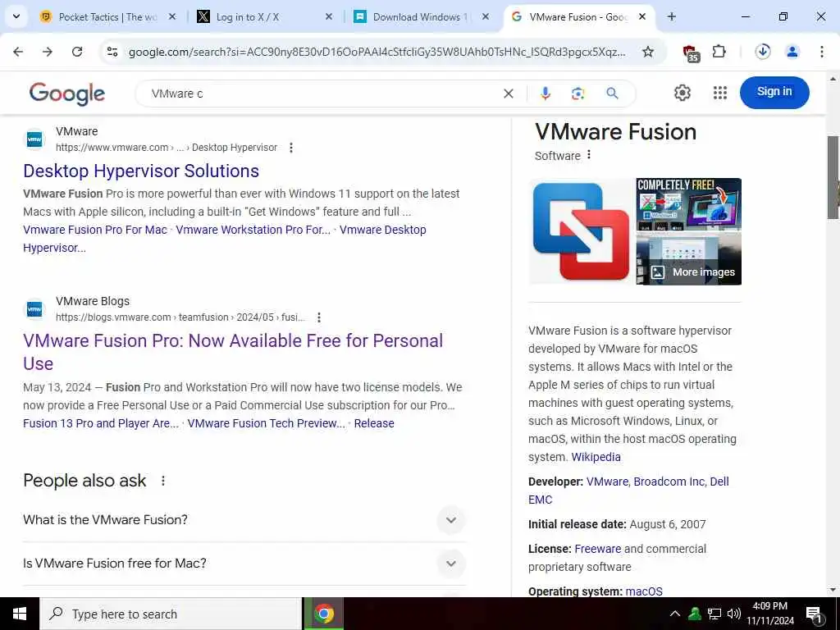Open People also ask options menu
The image size is (840, 630).
(163, 481)
